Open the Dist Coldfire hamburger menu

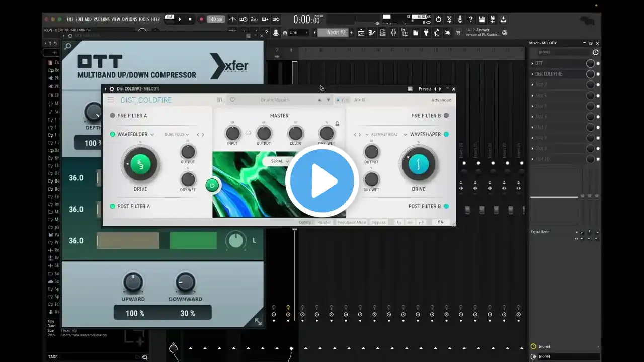point(110,100)
